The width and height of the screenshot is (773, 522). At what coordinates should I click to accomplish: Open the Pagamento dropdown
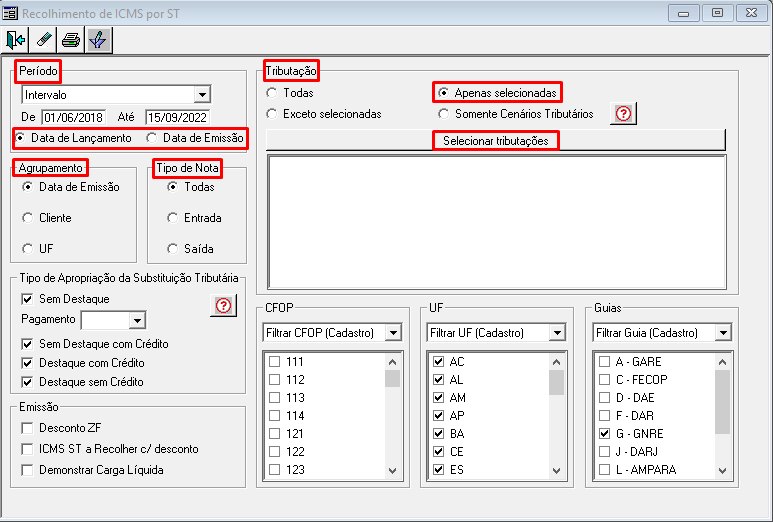[x=137, y=320]
